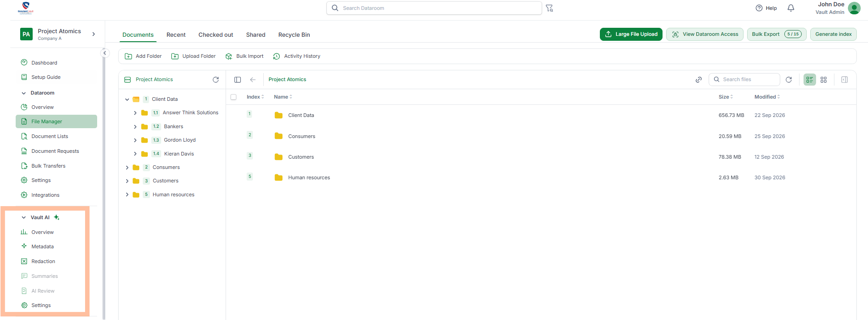The image size is (868, 320).
Task: Open Vault AI Metadata
Action: [x=43, y=246]
